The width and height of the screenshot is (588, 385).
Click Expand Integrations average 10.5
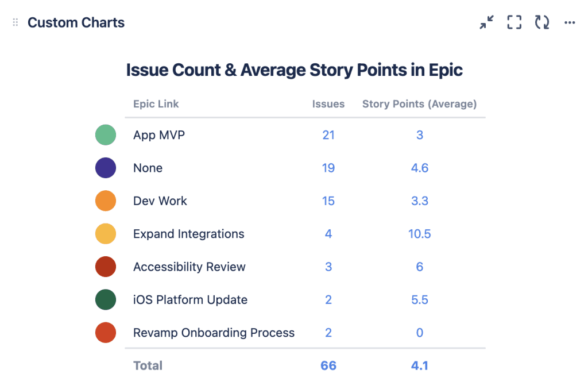pyautogui.click(x=420, y=234)
